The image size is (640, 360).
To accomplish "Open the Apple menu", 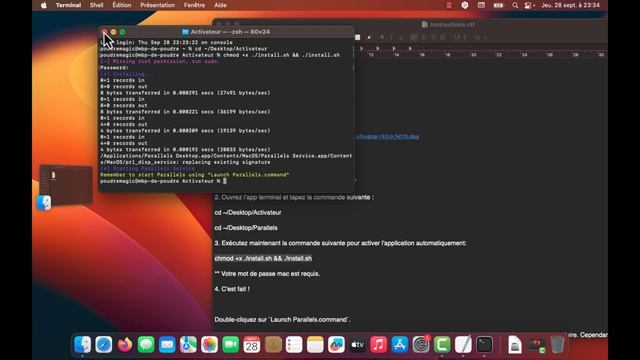I will [x=44, y=5].
